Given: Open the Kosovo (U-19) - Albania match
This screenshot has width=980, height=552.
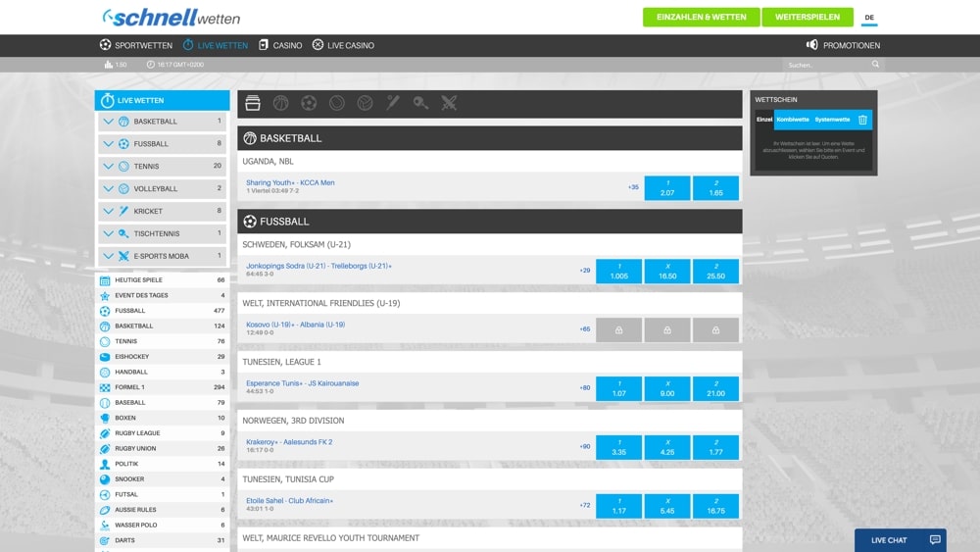Looking at the screenshot, I should tap(295, 326).
